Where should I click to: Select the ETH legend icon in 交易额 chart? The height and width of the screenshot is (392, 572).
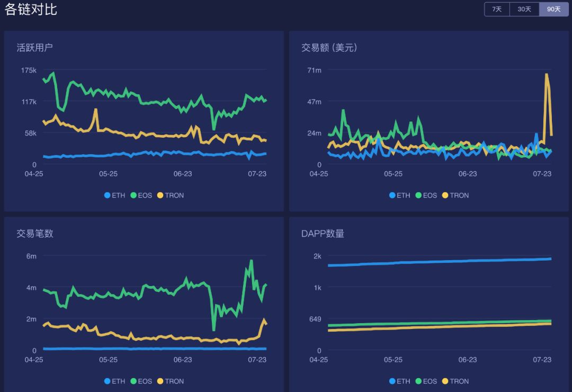click(x=392, y=195)
